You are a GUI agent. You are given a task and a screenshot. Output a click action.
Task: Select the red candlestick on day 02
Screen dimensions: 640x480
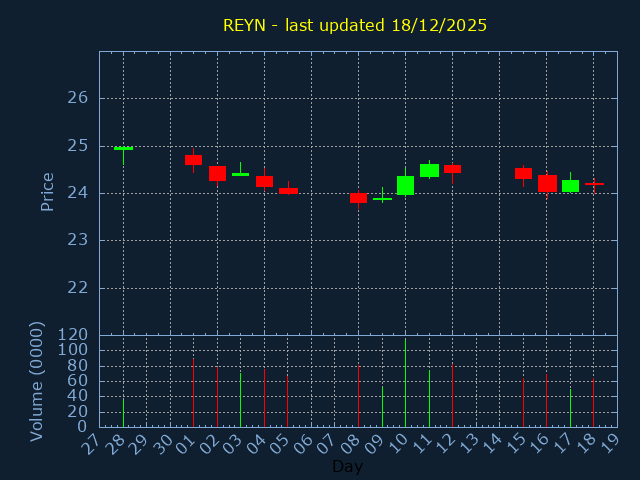(x=217, y=173)
